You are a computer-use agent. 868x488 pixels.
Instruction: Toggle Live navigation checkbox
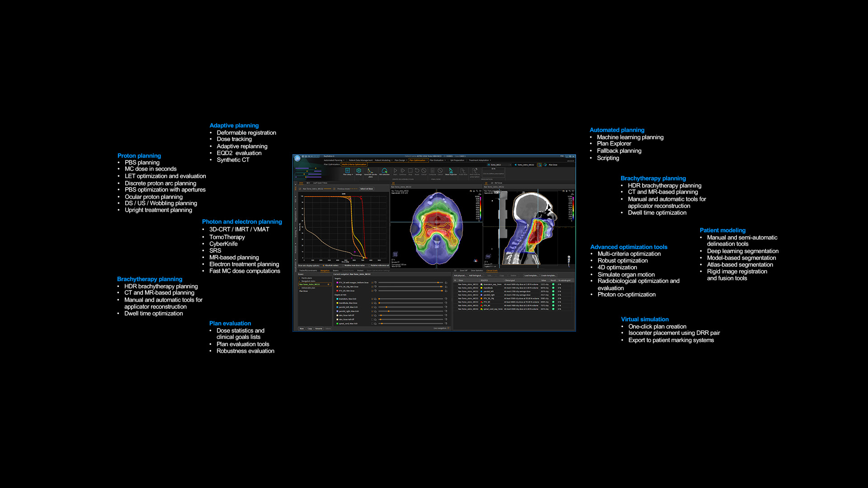coord(448,328)
